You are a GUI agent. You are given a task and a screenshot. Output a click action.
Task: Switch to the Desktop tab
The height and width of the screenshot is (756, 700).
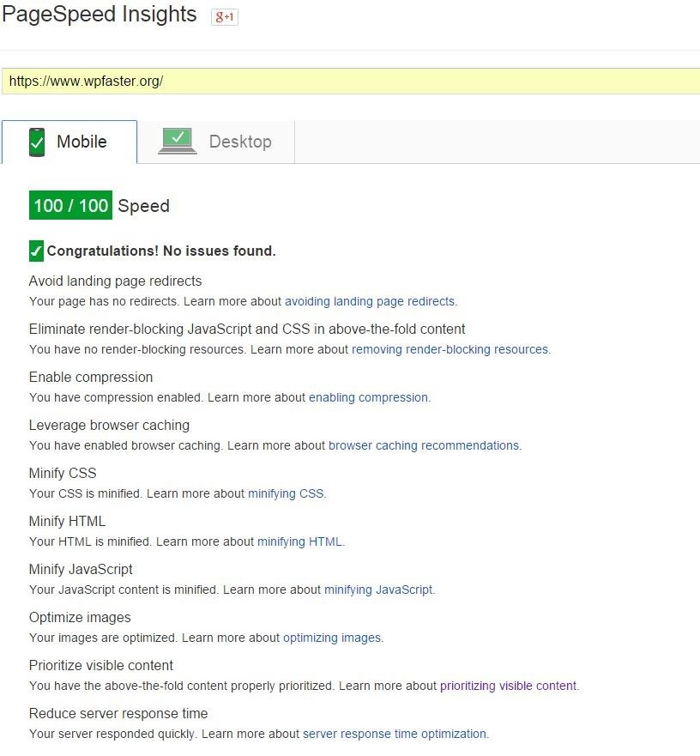[x=216, y=142]
